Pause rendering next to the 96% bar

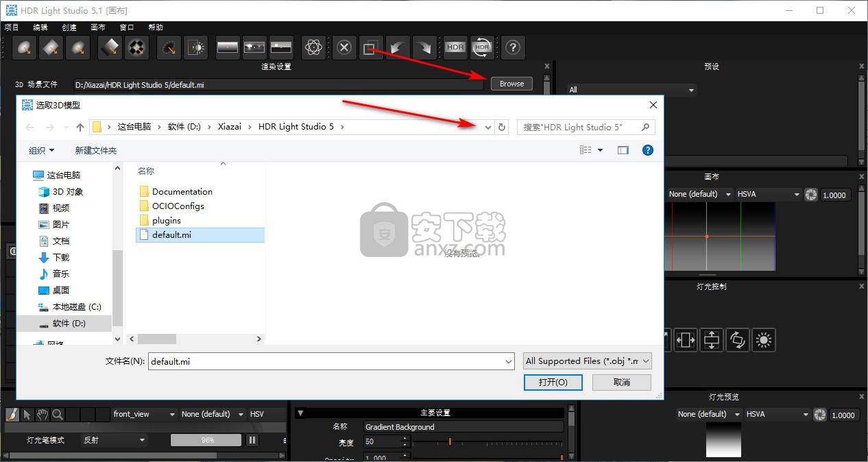click(252, 440)
